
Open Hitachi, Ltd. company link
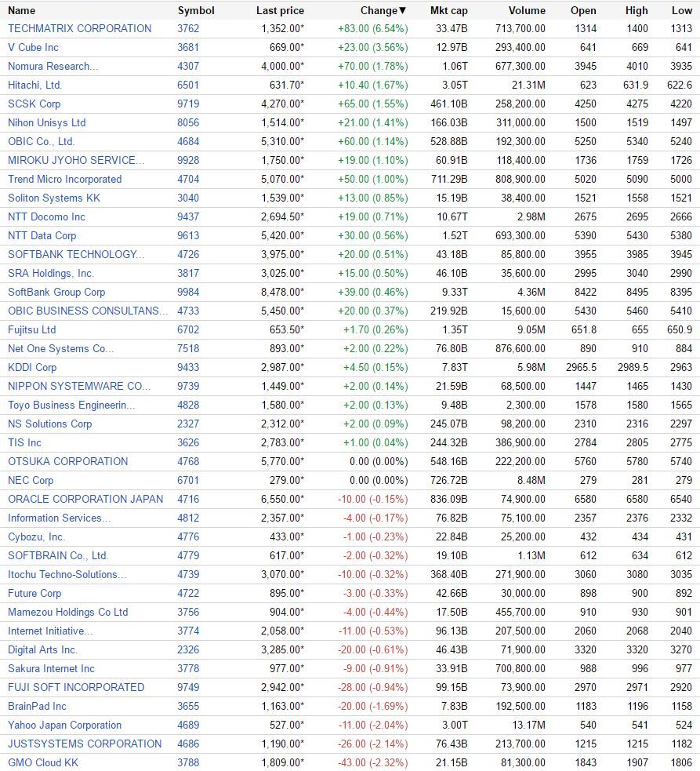click(x=35, y=85)
